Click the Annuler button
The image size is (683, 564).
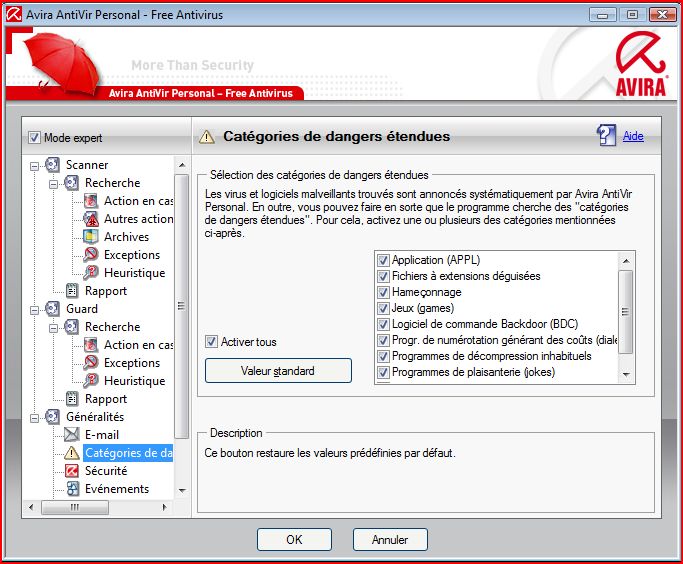390,540
